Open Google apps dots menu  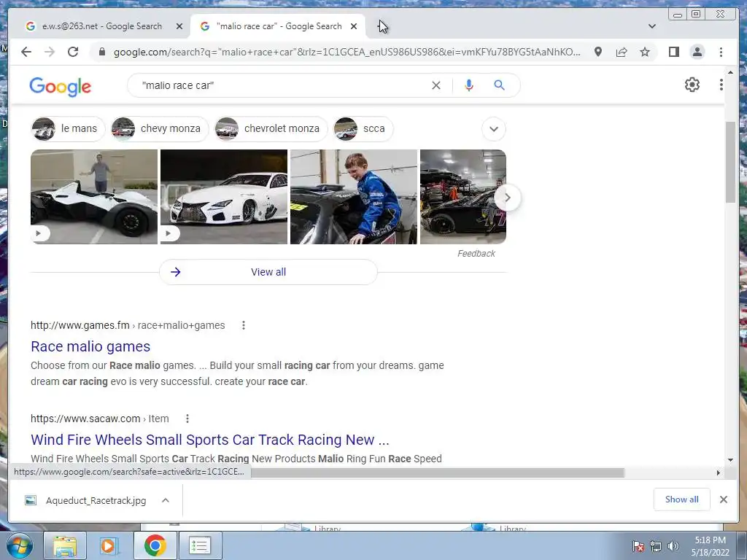point(721,85)
